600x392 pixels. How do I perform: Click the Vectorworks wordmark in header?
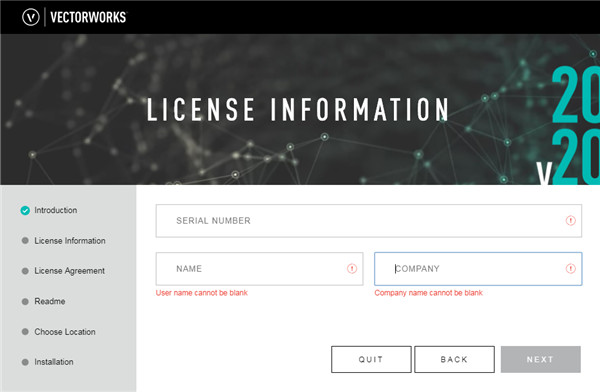point(88,17)
